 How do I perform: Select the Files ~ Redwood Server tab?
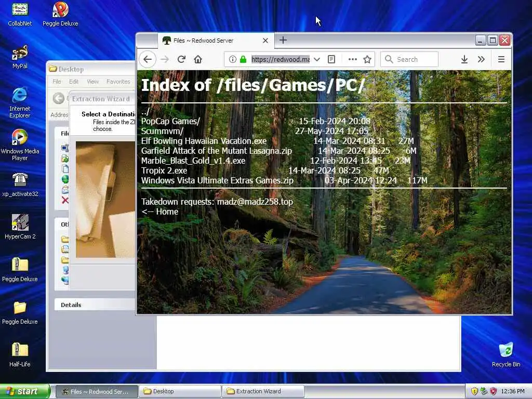216,41
